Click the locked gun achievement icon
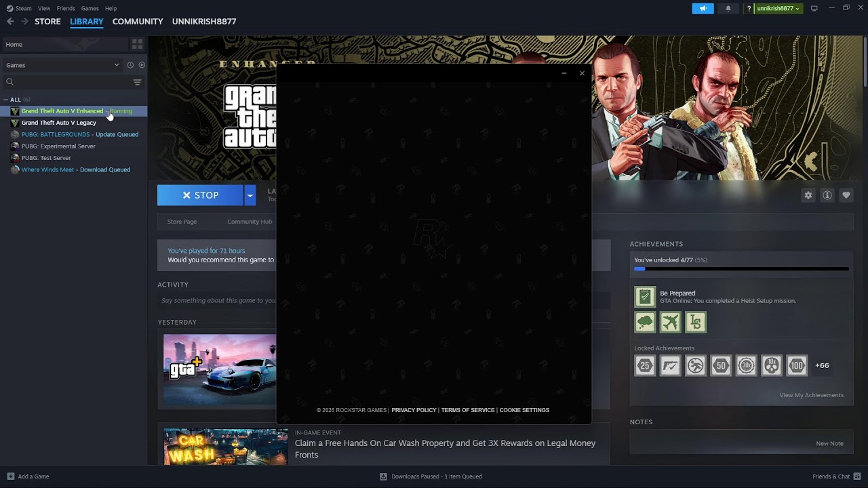 coord(670,366)
